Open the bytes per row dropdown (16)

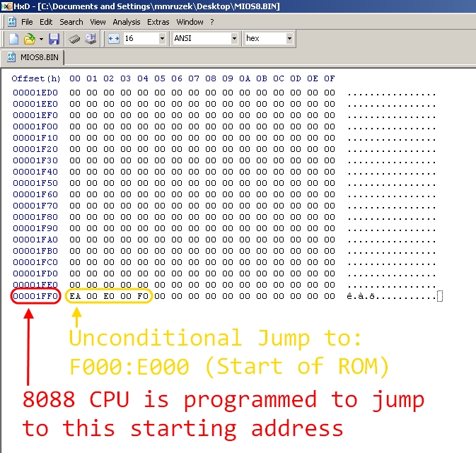pyautogui.click(x=162, y=39)
